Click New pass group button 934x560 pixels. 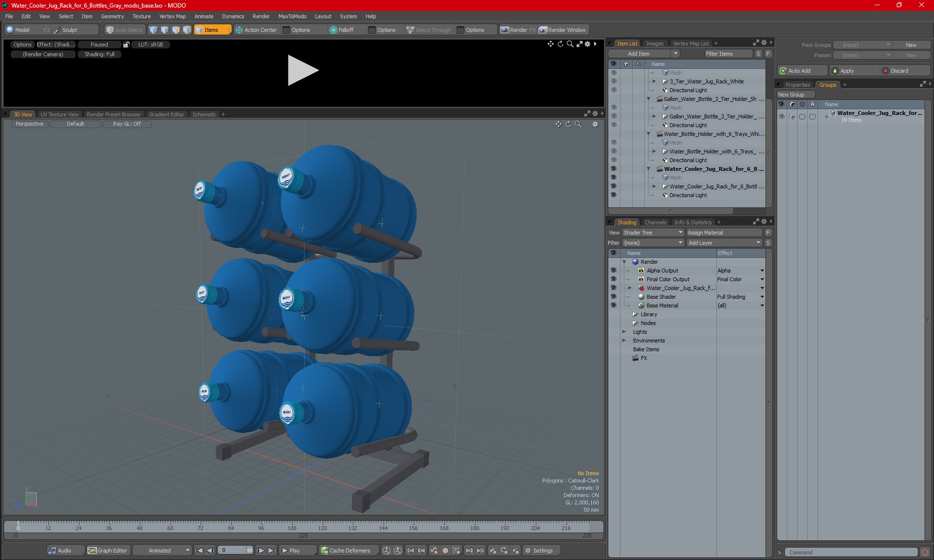coord(911,45)
